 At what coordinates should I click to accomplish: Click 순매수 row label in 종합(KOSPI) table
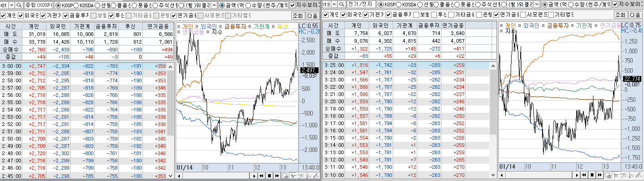tap(11, 49)
